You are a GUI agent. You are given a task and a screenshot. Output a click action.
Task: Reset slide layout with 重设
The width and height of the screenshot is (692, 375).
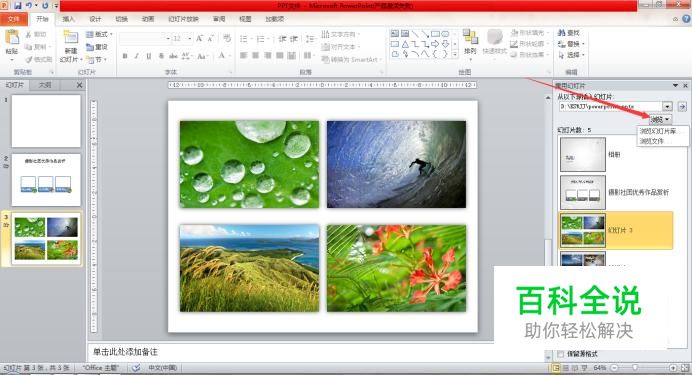(x=97, y=47)
